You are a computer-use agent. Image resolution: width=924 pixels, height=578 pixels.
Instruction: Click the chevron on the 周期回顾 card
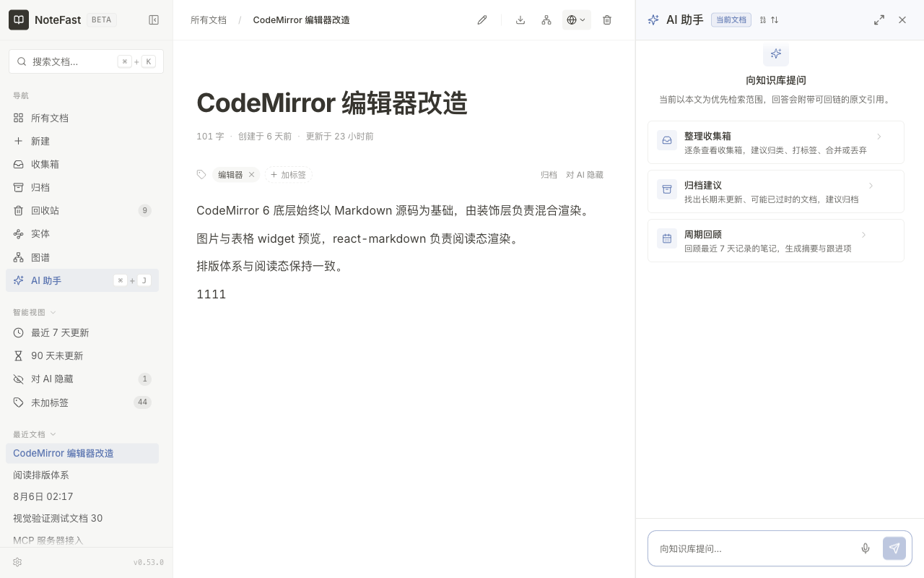[864, 235]
